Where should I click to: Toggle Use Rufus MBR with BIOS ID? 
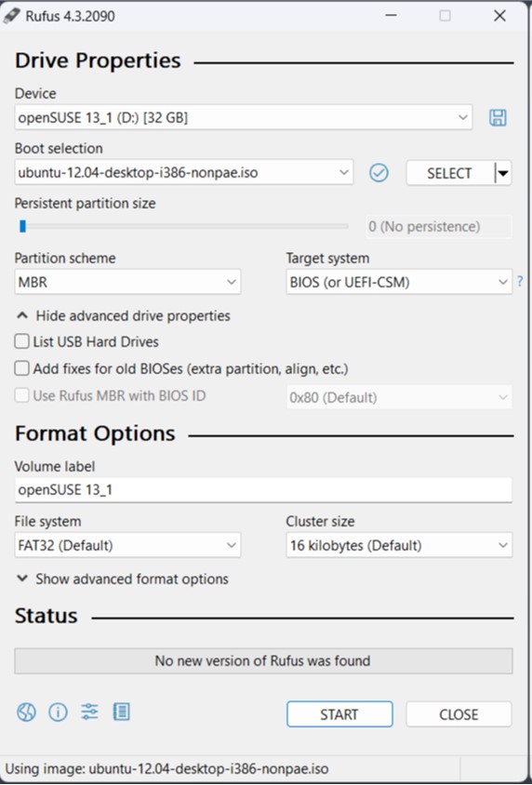[21, 395]
